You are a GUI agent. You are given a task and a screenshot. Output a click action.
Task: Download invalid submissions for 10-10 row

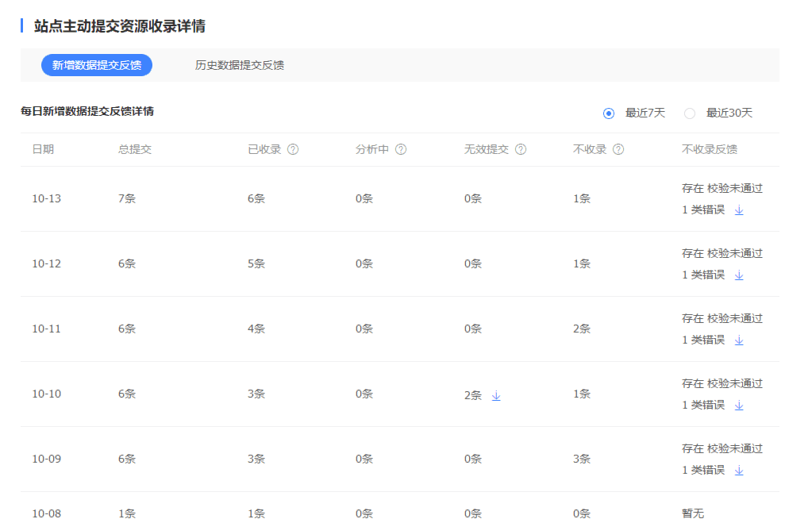[496, 396]
